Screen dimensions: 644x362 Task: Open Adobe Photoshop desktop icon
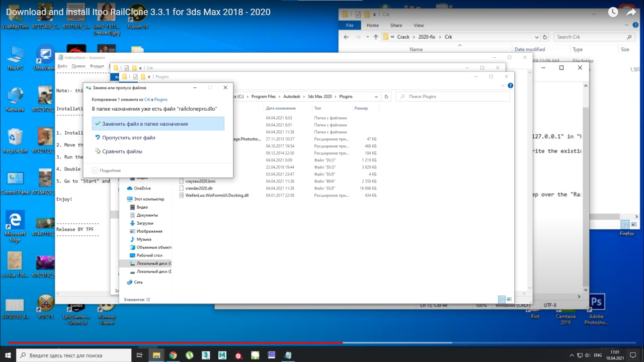click(x=597, y=310)
